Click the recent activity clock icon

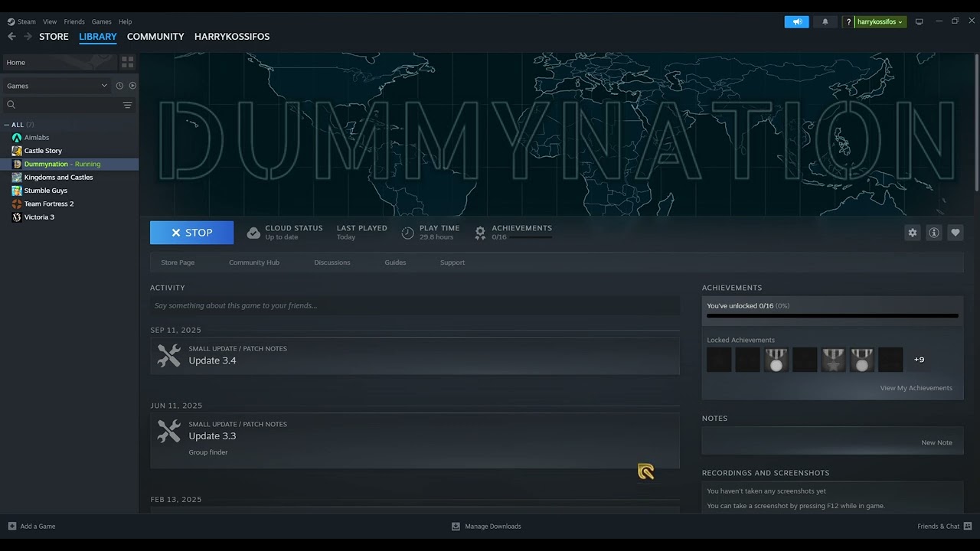pyautogui.click(x=119, y=86)
